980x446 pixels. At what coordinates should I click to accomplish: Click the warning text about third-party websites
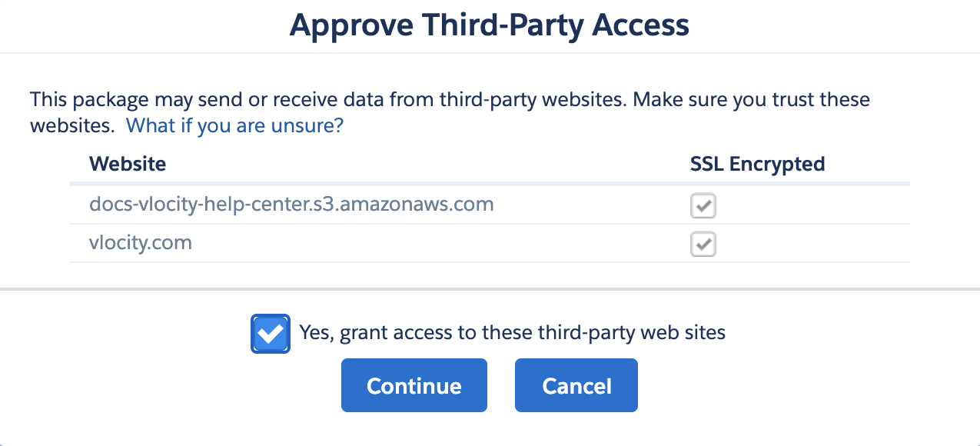450,99
